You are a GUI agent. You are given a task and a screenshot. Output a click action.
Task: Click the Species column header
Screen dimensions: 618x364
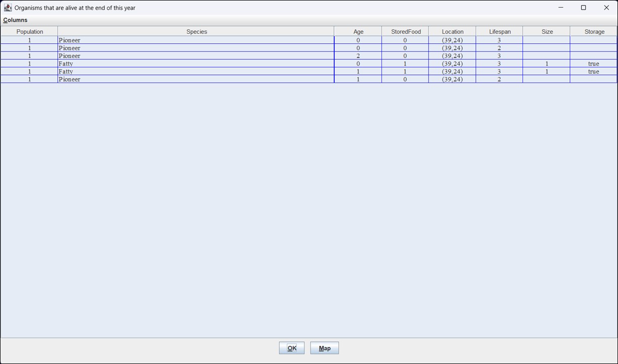pos(197,32)
